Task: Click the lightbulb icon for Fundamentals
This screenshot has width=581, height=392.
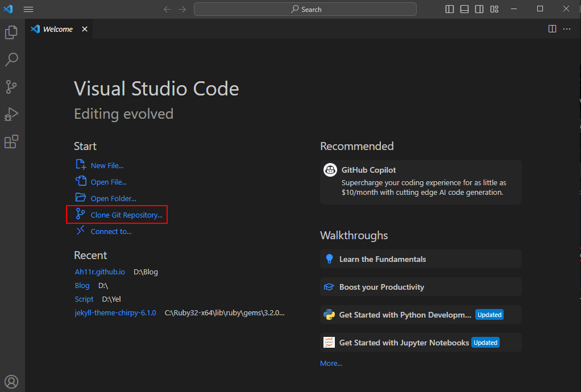Action: click(329, 259)
